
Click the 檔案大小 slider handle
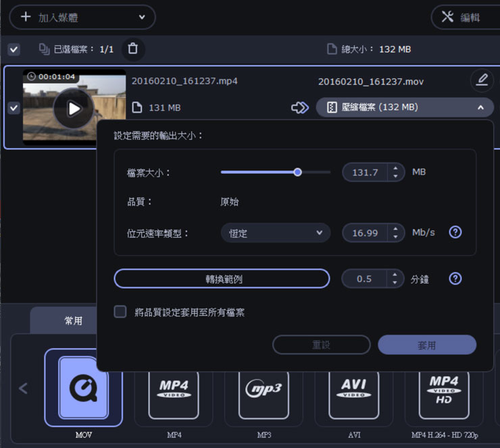(297, 172)
